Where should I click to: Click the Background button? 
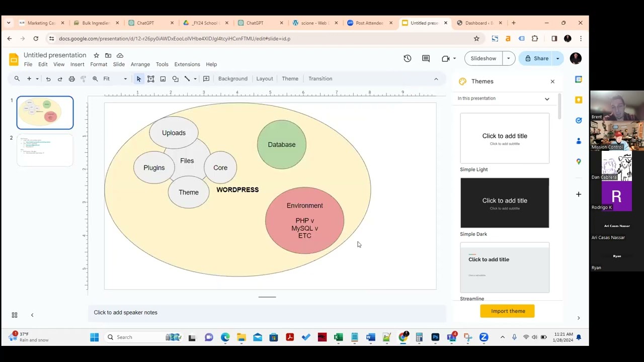(x=233, y=78)
